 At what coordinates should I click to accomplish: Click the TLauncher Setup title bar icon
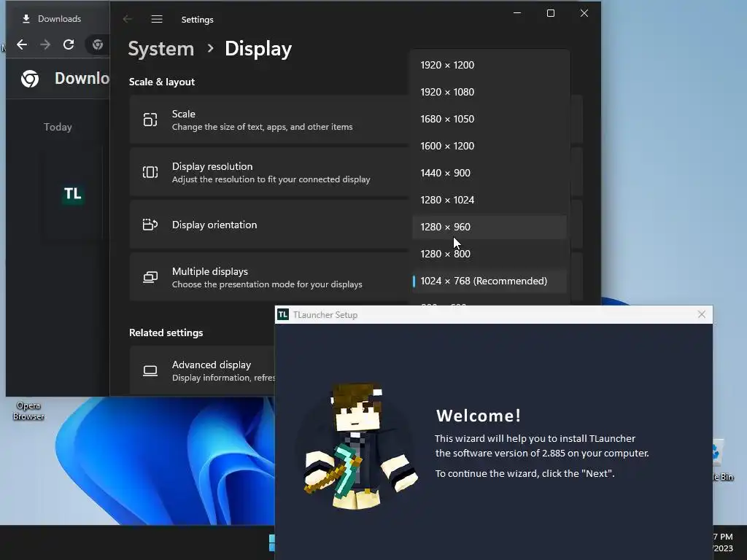(283, 315)
